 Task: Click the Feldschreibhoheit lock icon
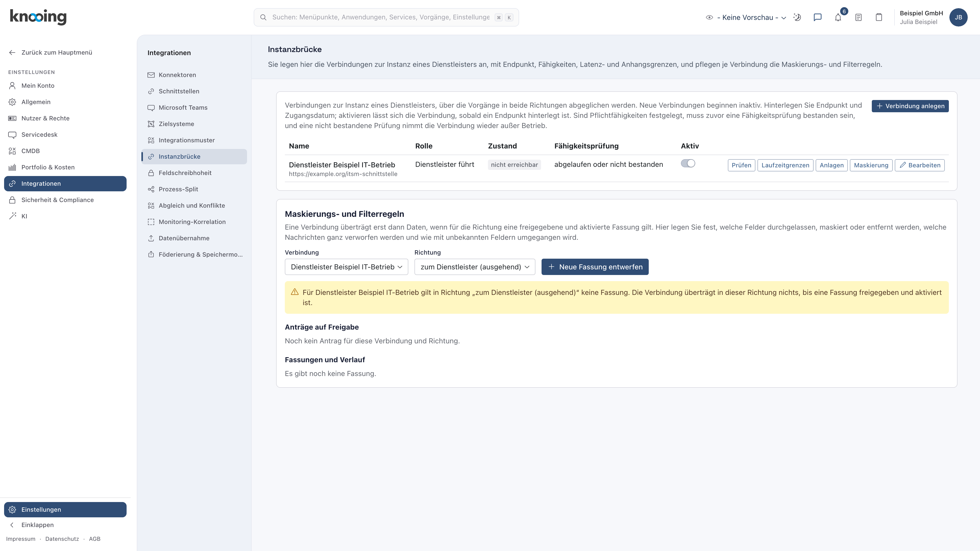click(x=151, y=173)
